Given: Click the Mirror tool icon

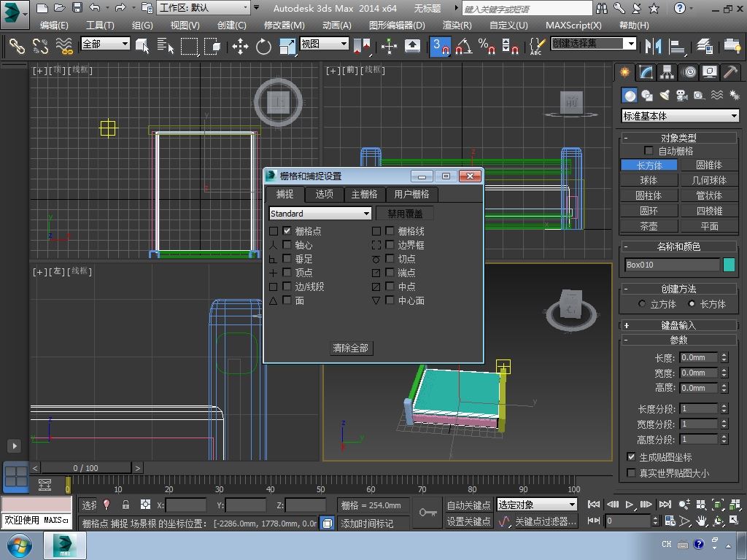Looking at the screenshot, I should point(653,46).
